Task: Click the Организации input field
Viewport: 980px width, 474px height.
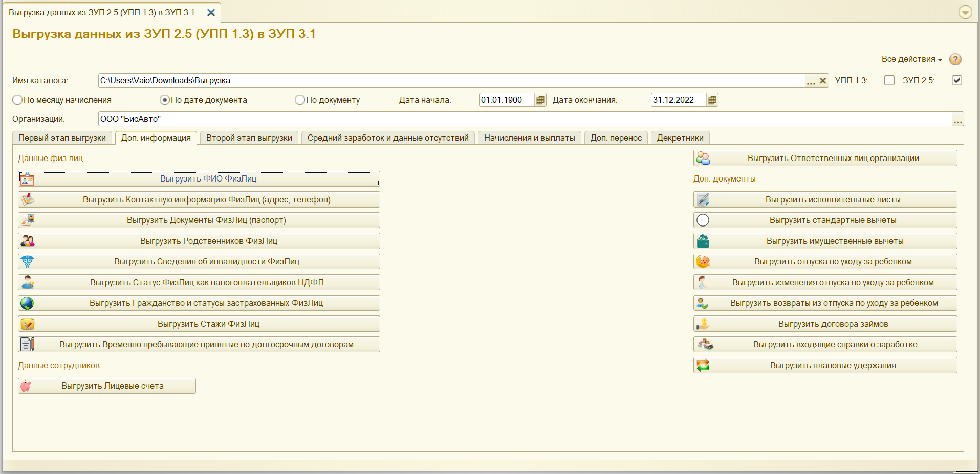Action: (x=525, y=119)
